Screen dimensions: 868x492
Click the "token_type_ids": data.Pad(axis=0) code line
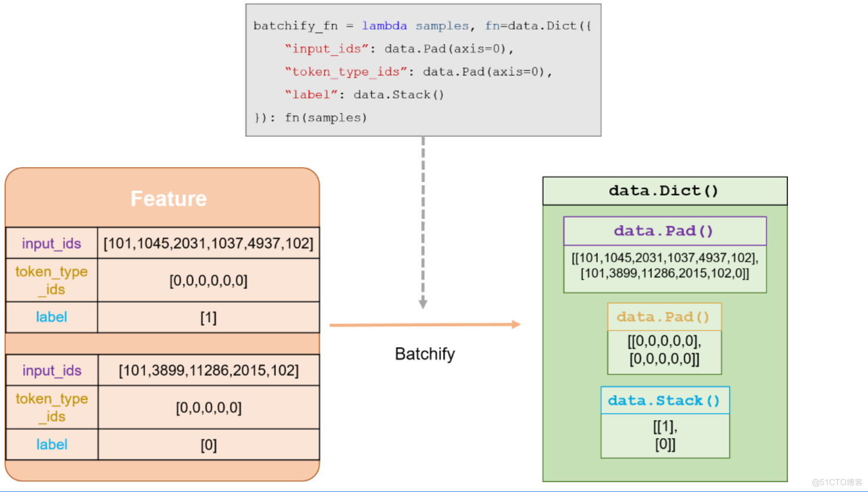point(418,71)
